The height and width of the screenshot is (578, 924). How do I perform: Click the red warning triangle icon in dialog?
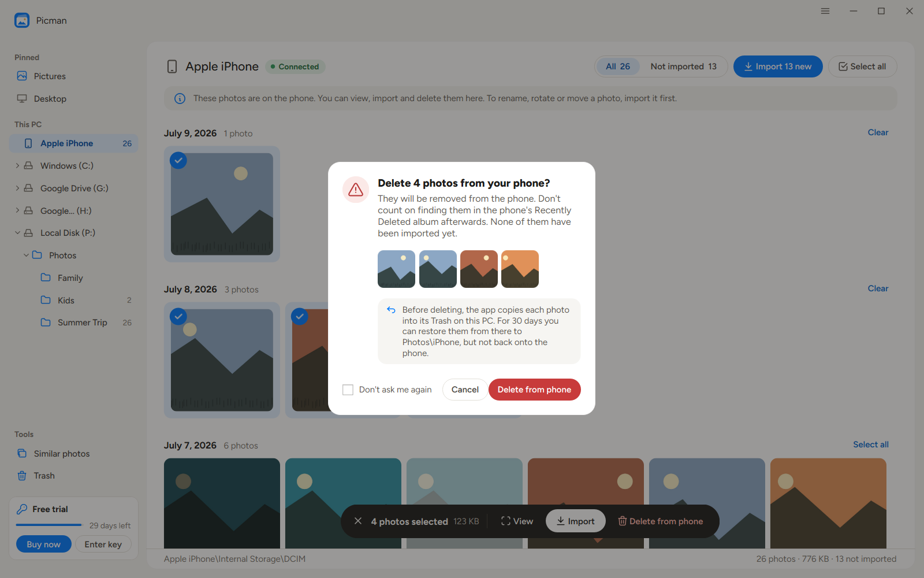point(356,190)
